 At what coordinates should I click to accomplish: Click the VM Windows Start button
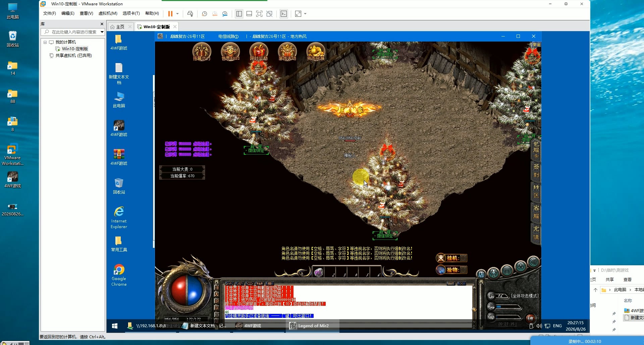point(114,326)
